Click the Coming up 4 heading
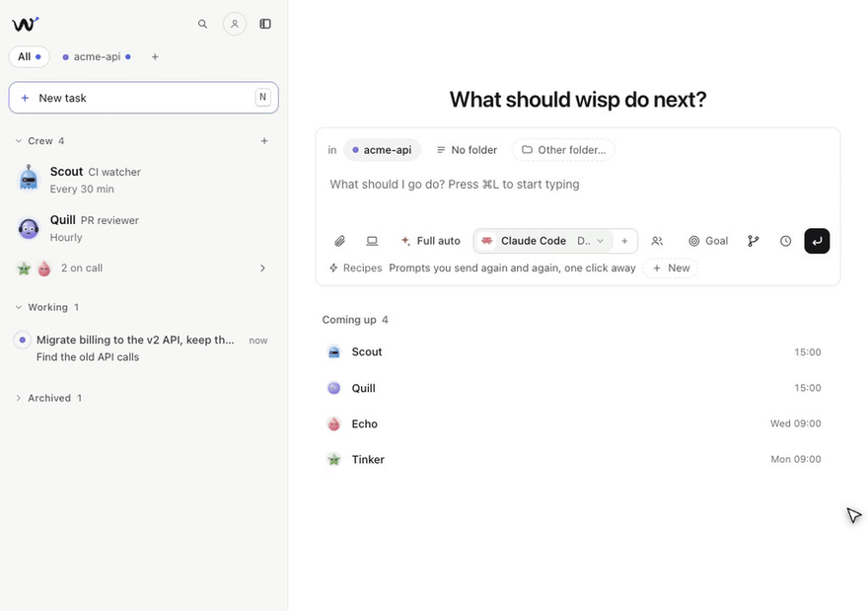Viewport: 868px width, 611px height. tap(355, 320)
